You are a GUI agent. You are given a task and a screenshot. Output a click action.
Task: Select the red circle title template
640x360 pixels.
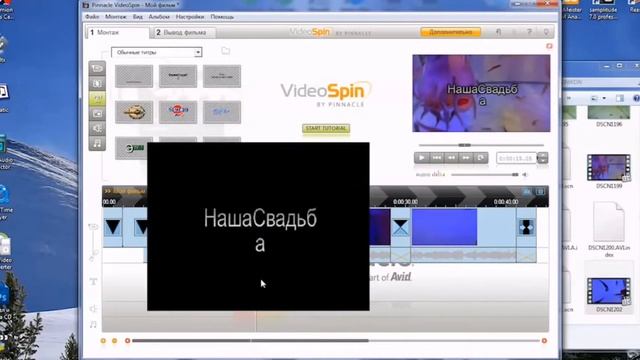click(x=178, y=112)
